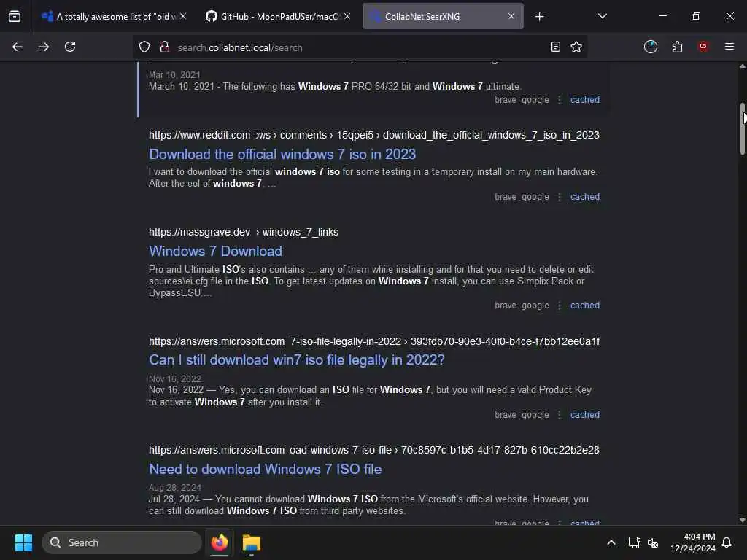Open uBlock Origin extension icon

point(703,47)
